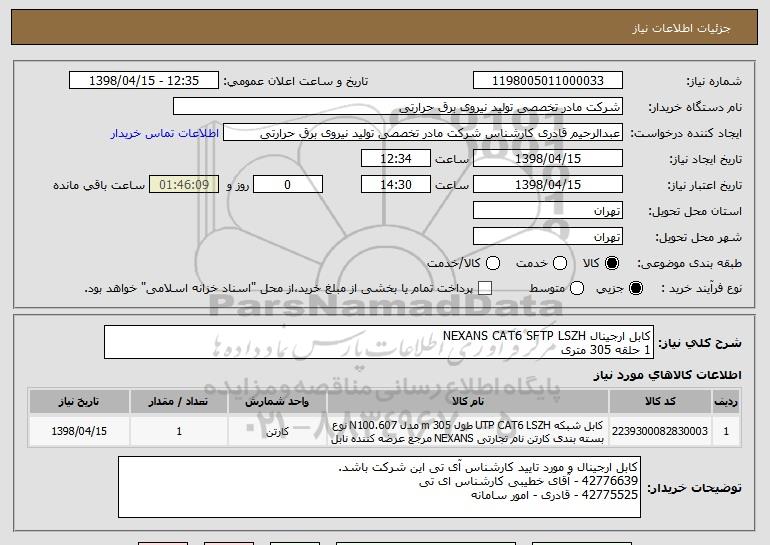The image size is (770, 545).
Task: Select the کالا/خدمت radio button
Action: point(493,263)
